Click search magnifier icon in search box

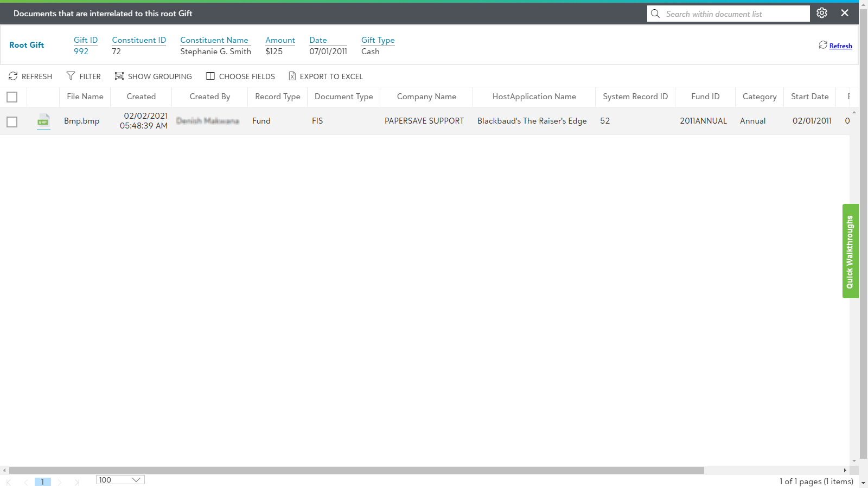click(655, 14)
